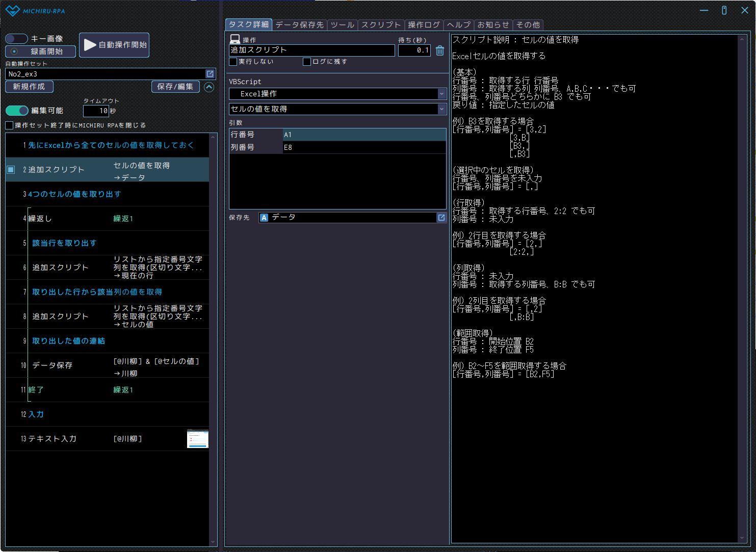
Task: Disable the 編集可能 toggle
Action: click(17, 111)
